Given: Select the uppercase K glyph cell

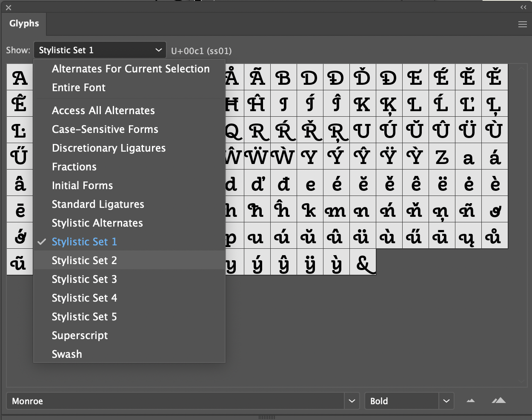Looking at the screenshot, I should [x=363, y=104].
